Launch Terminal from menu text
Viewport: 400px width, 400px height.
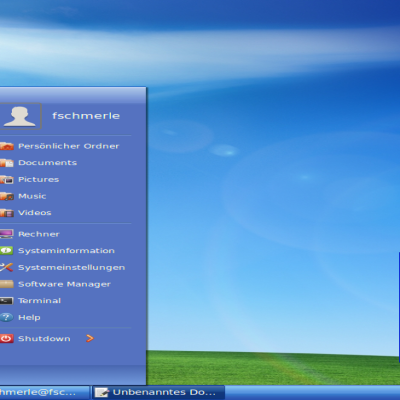click(40, 301)
